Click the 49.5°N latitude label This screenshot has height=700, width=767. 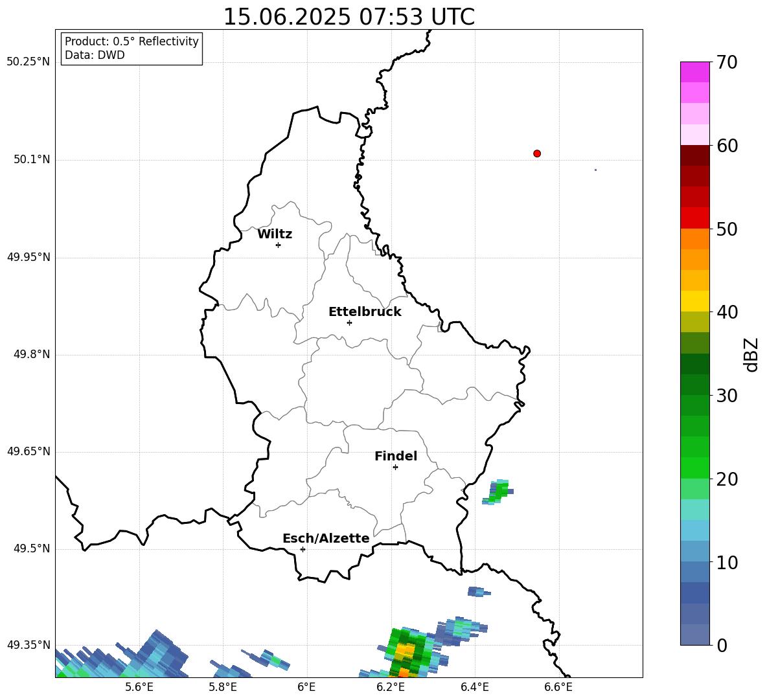pyautogui.click(x=32, y=548)
